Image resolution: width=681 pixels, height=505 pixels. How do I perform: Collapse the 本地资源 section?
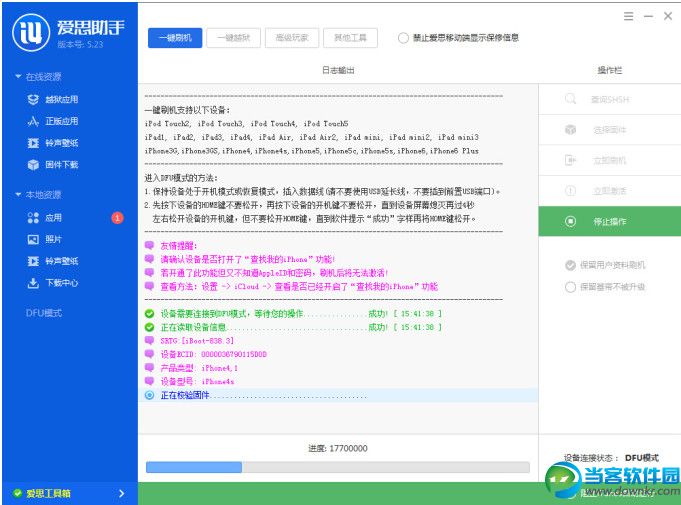pos(18,194)
